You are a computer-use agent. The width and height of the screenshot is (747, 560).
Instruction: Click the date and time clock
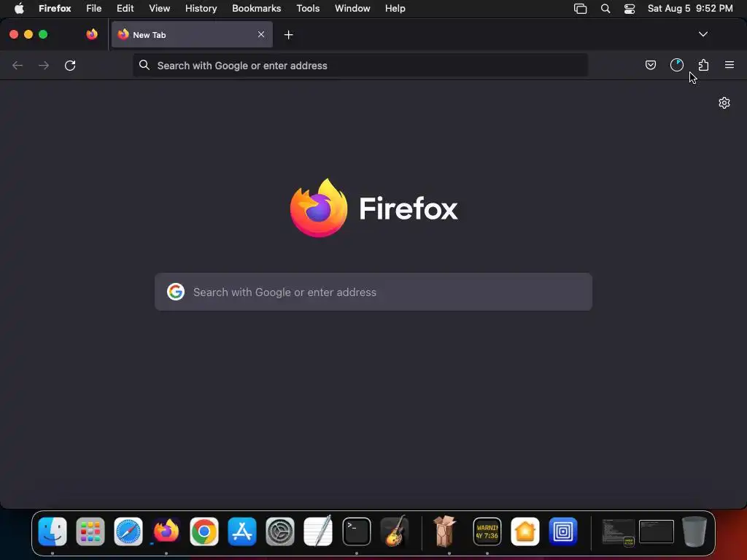690,8
